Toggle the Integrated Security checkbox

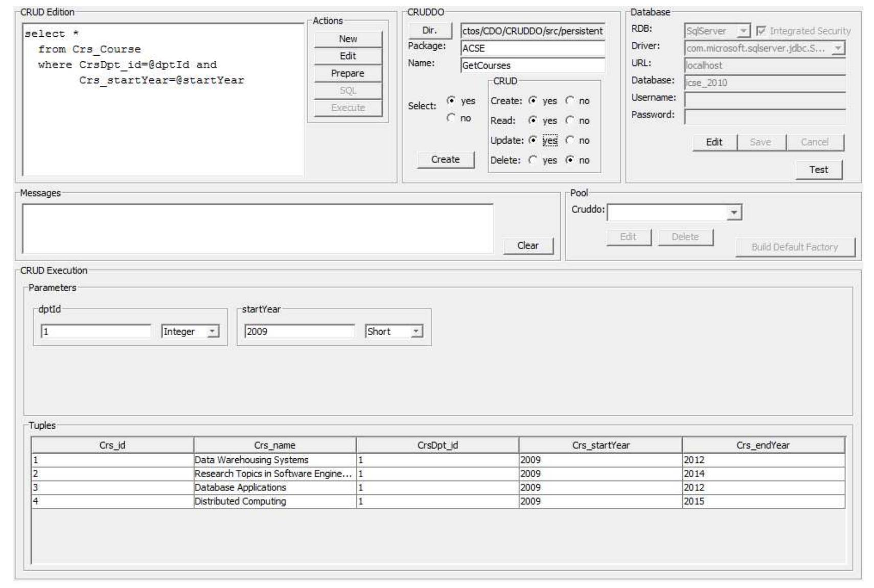(761, 31)
